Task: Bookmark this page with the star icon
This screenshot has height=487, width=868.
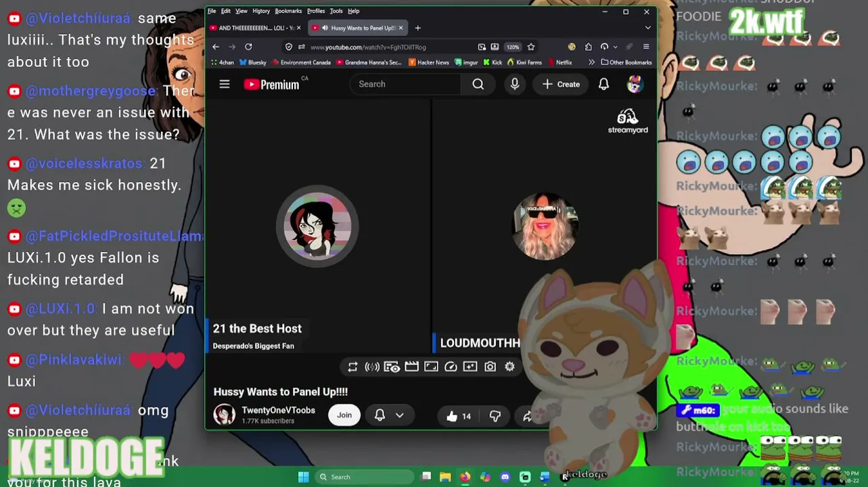Action: coord(531,47)
